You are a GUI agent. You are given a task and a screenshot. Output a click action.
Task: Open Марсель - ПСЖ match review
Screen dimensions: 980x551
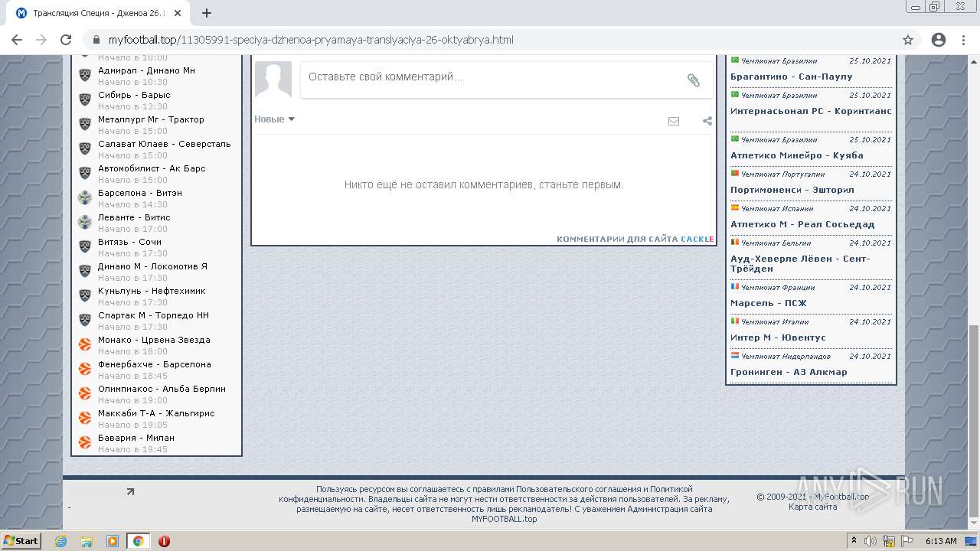tap(769, 303)
